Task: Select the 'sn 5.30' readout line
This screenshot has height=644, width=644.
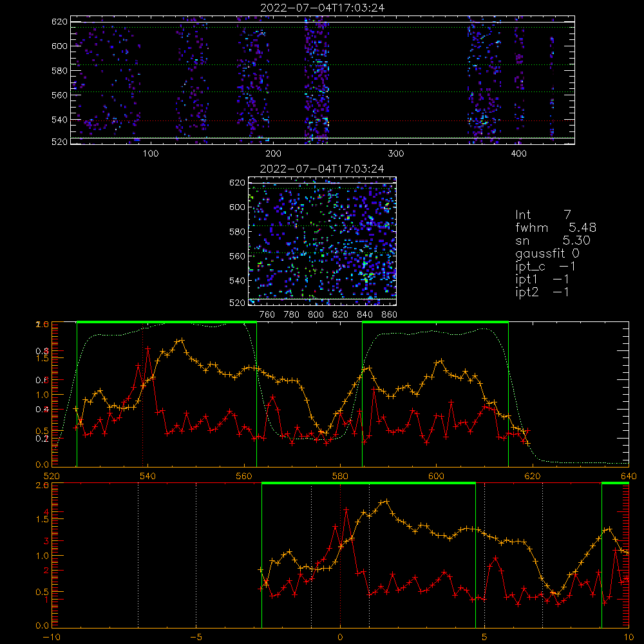Action: click(553, 240)
